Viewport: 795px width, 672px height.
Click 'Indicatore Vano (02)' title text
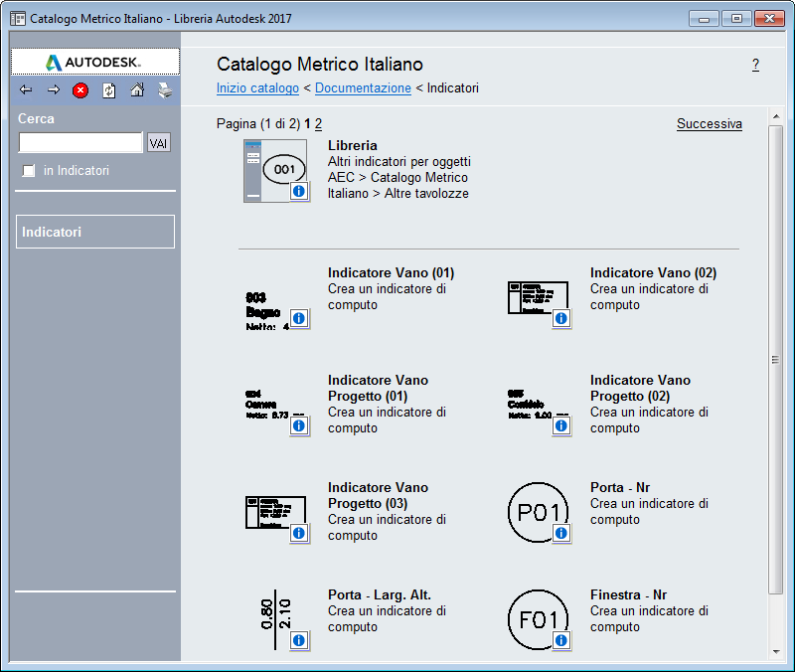(x=654, y=272)
